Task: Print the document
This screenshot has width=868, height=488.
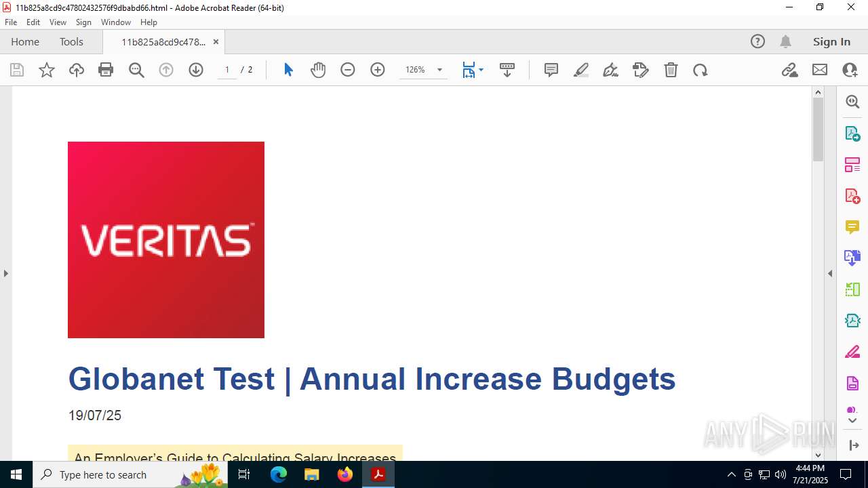Action: pyautogui.click(x=106, y=70)
